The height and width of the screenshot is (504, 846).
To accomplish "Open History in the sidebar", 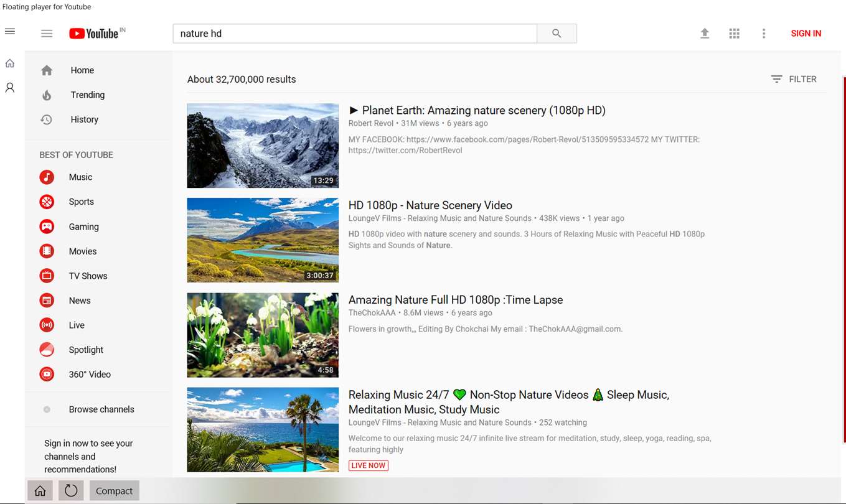I will click(85, 119).
